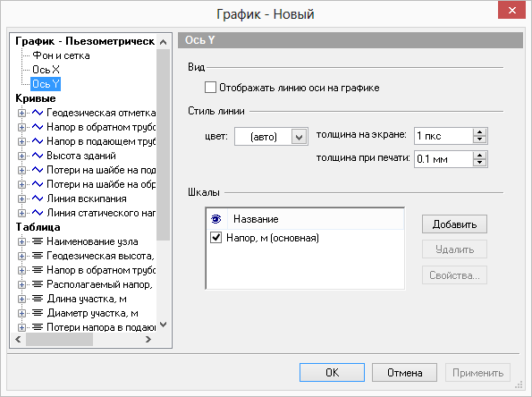Increase толщина при печати value
Viewport: 532px width, 397px height.
point(479,156)
